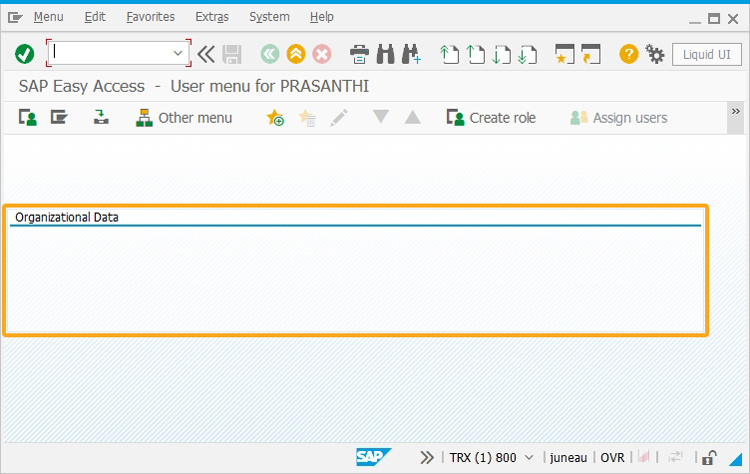This screenshot has width=750, height=474.
Task: Open the system info dropdown arrow
Action: pyautogui.click(x=529, y=458)
